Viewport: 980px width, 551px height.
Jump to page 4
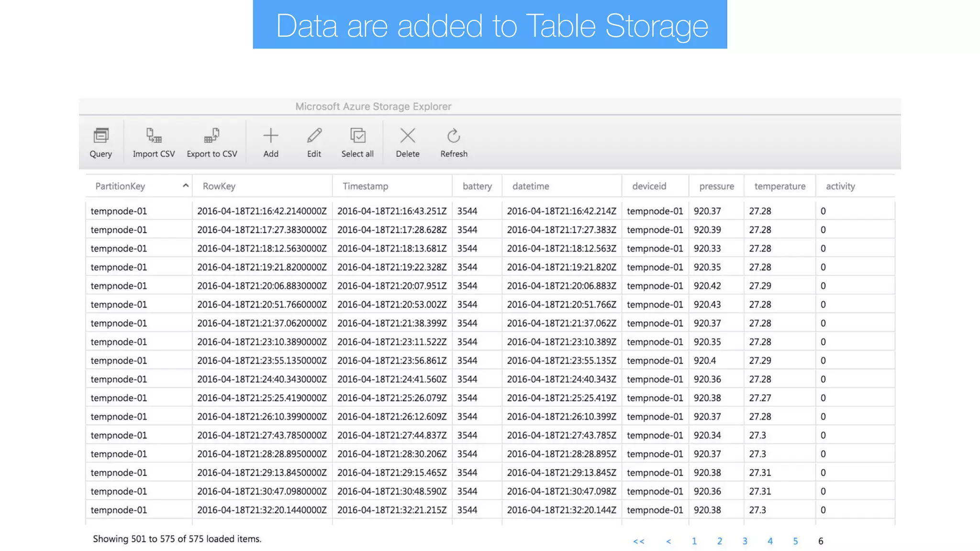pos(770,541)
